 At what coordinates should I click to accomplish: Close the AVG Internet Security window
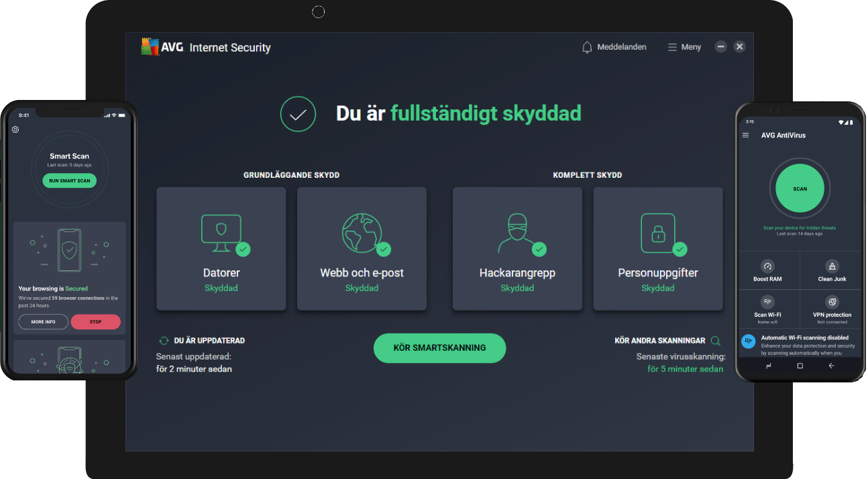(739, 46)
